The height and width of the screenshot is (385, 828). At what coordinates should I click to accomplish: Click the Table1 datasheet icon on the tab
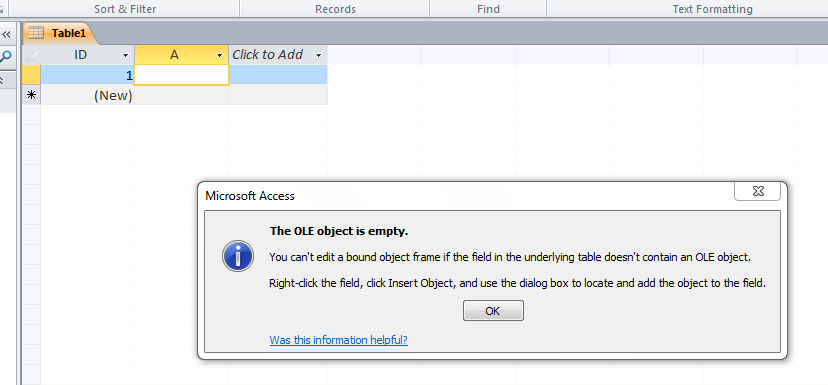pos(36,33)
